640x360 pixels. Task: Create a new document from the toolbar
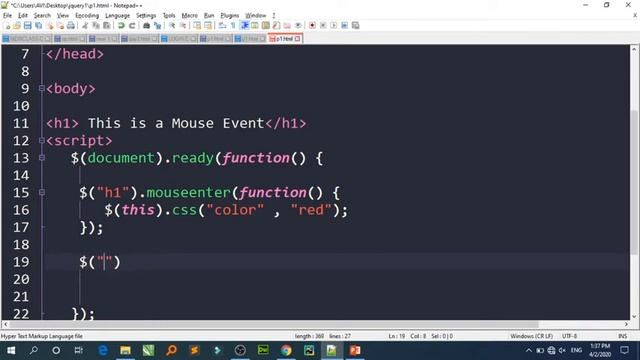pyautogui.click(x=7, y=25)
